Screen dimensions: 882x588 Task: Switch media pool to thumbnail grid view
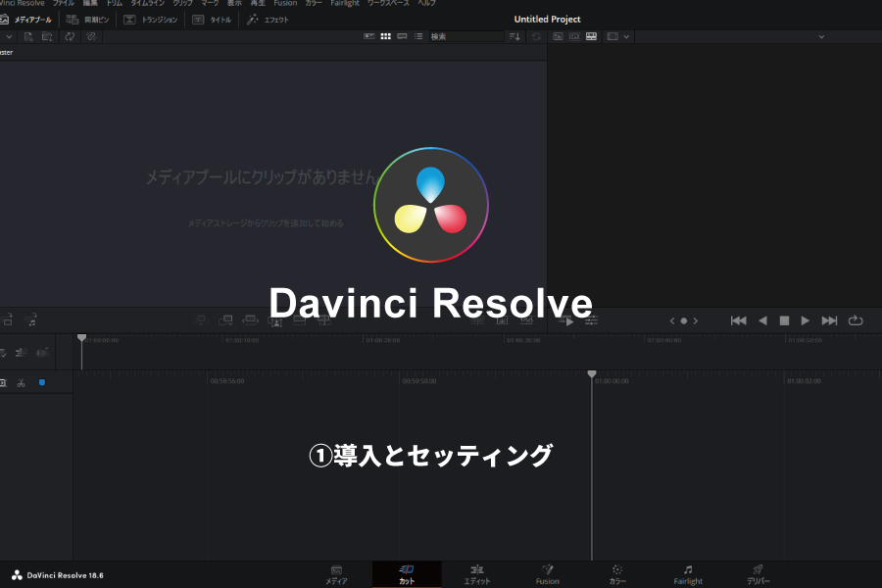pyautogui.click(x=385, y=36)
